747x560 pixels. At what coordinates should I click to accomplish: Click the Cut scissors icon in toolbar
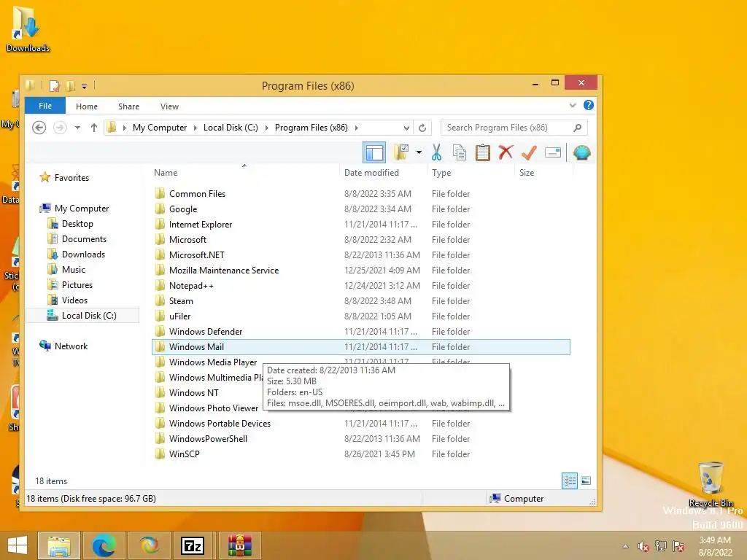[436, 153]
